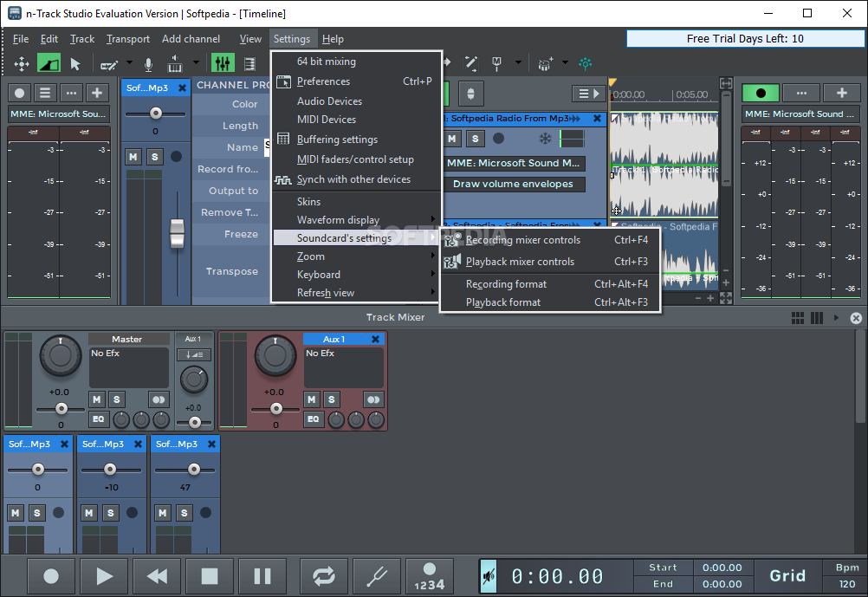The image size is (868, 597).
Task: Open the Draw volume envelopes dropdown
Action: click(x=513, y=185)
